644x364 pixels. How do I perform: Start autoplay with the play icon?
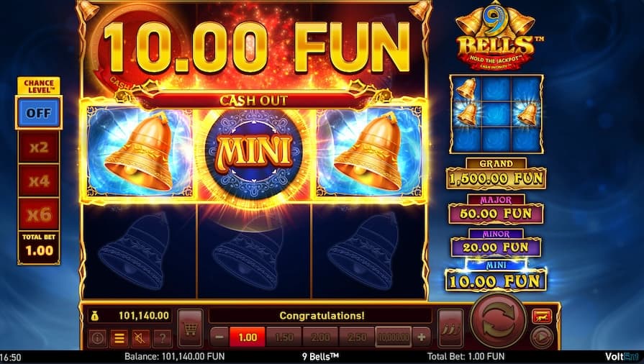pos(542,337)
